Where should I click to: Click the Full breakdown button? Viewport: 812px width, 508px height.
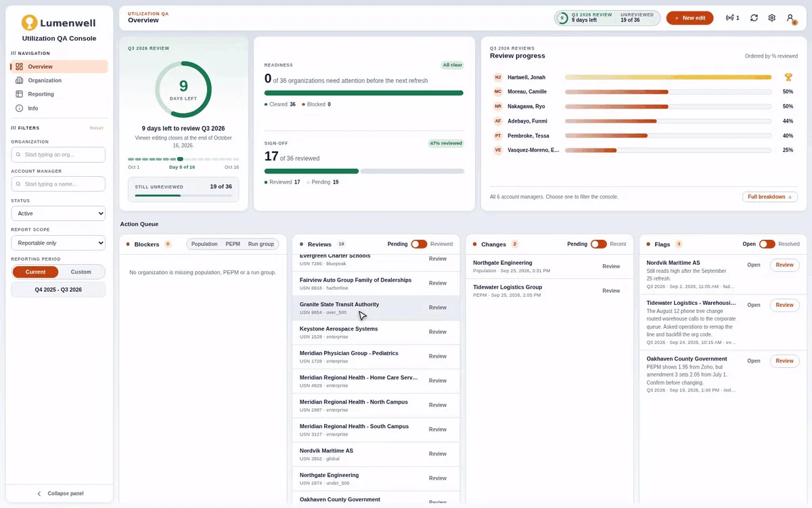(x=770, y=197)
